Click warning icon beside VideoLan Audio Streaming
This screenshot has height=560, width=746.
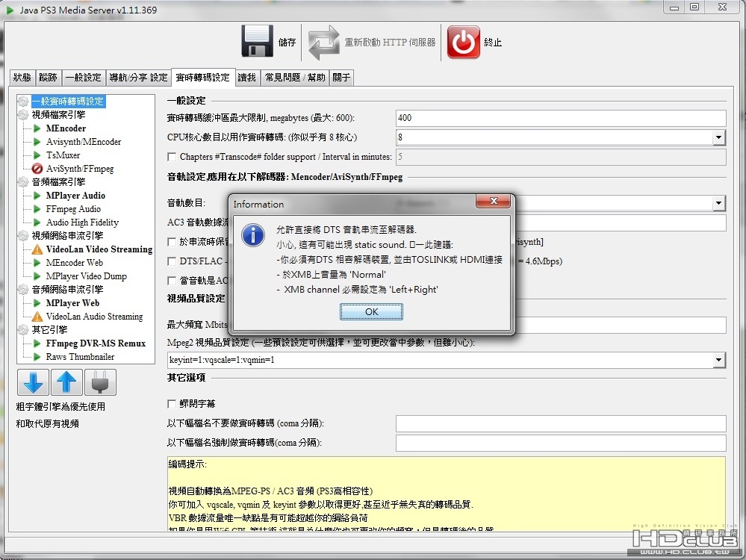point(37,317)
